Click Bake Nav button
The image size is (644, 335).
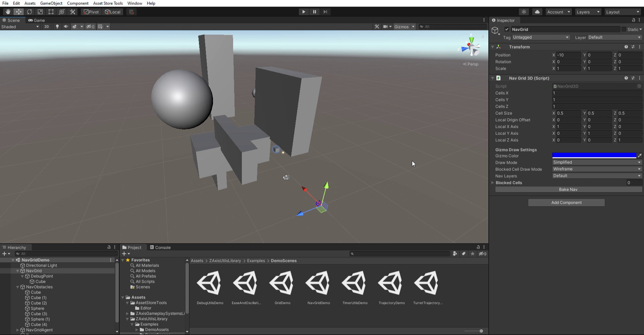pos(569,189)
